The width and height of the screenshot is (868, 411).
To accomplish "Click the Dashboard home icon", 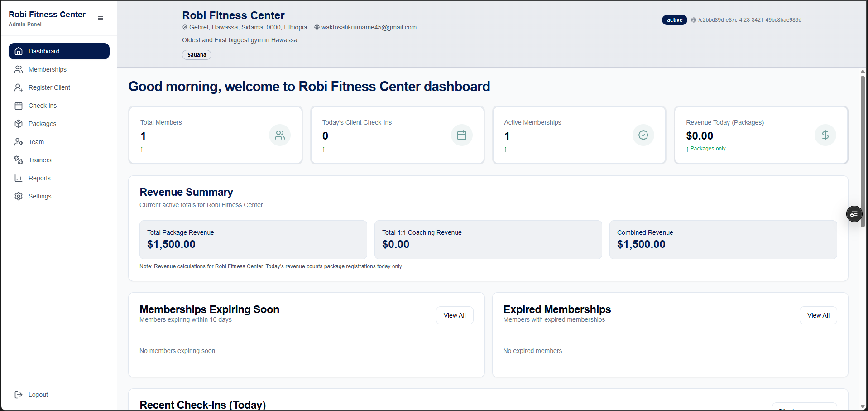I will [19, 51].
